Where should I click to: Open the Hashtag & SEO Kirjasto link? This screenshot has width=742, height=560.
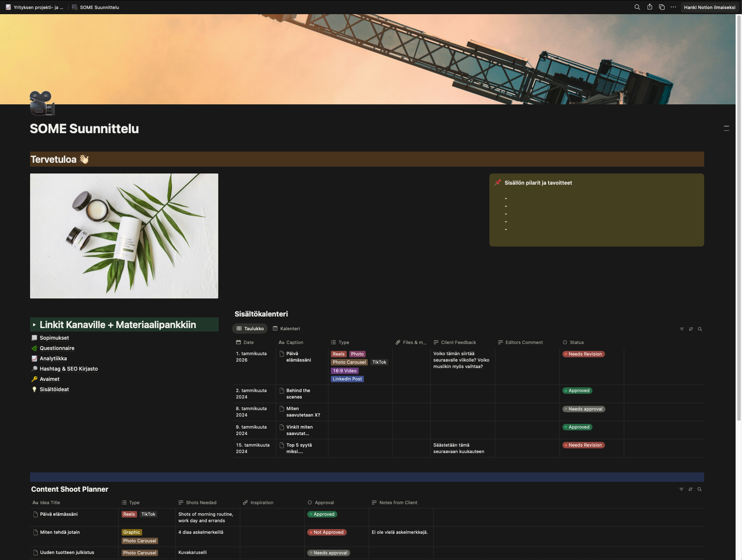69,369
